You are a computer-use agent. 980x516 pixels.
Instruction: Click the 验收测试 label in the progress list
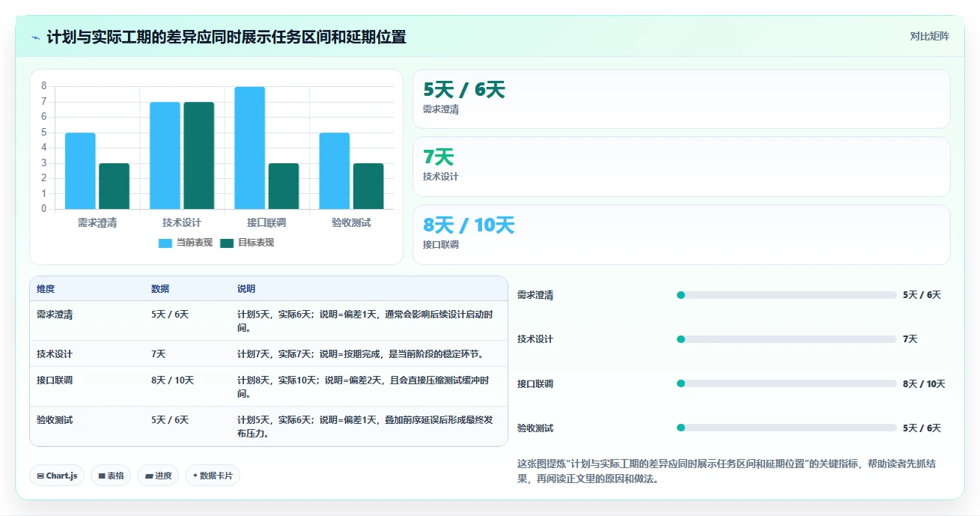point(535,428)
